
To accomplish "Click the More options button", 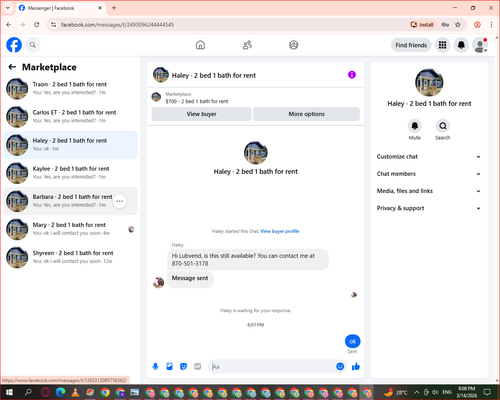I will tap(306, 114).
